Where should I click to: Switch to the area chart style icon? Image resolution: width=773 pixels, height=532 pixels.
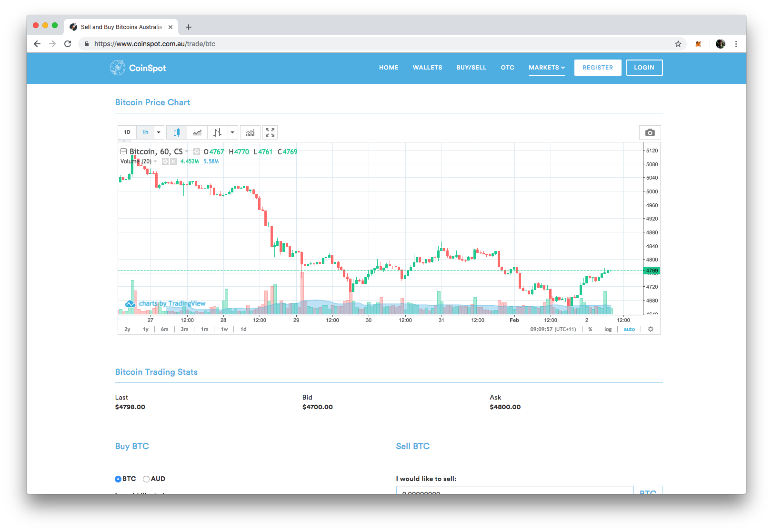coord(197,132)
